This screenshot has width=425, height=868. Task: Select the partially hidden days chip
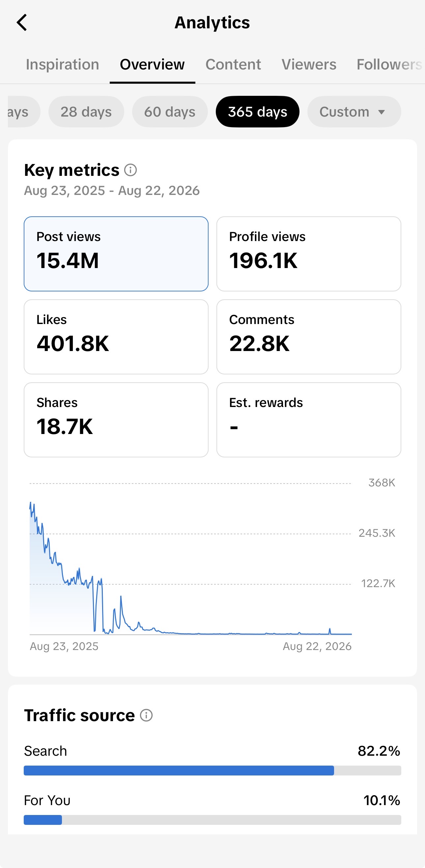click(x=24, y=112)
